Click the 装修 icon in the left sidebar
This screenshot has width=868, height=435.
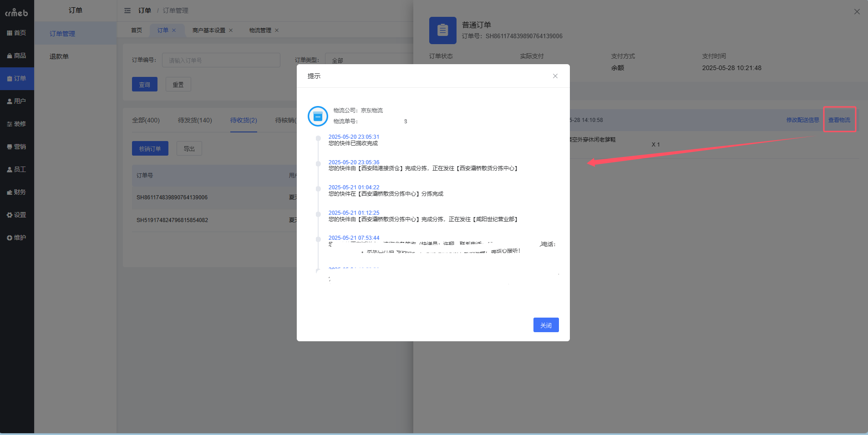[17, 123]
